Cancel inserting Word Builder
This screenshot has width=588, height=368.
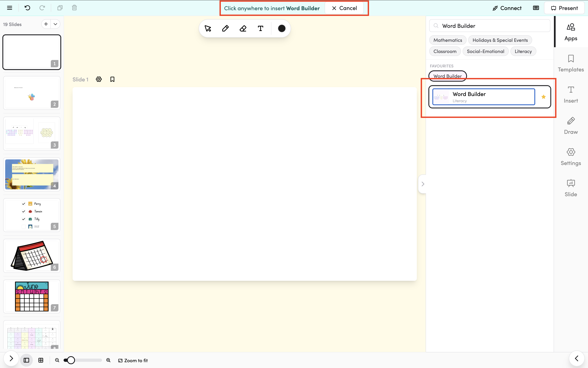click(344, 8)
